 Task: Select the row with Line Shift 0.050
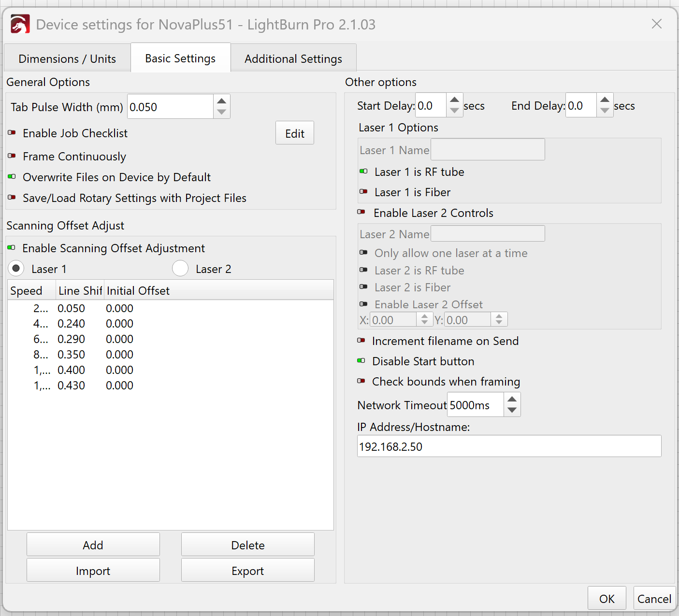coord(171,308)
